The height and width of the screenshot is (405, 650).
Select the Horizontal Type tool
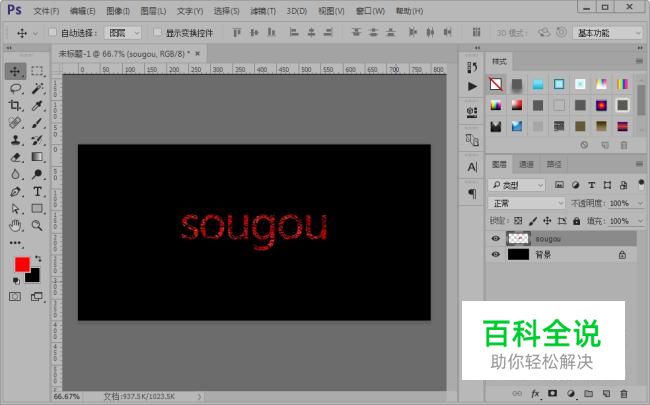pyautogui.click(x=37, y=192)
